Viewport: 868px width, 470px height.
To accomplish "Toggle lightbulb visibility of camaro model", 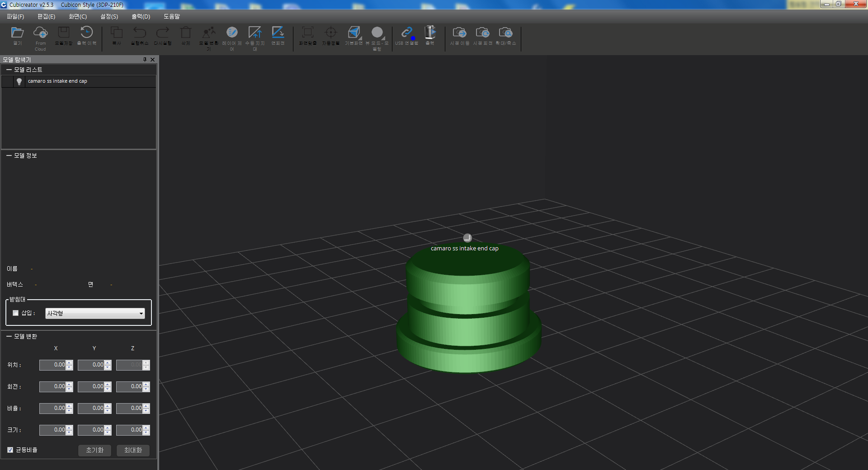I will (x=19, y=81).
